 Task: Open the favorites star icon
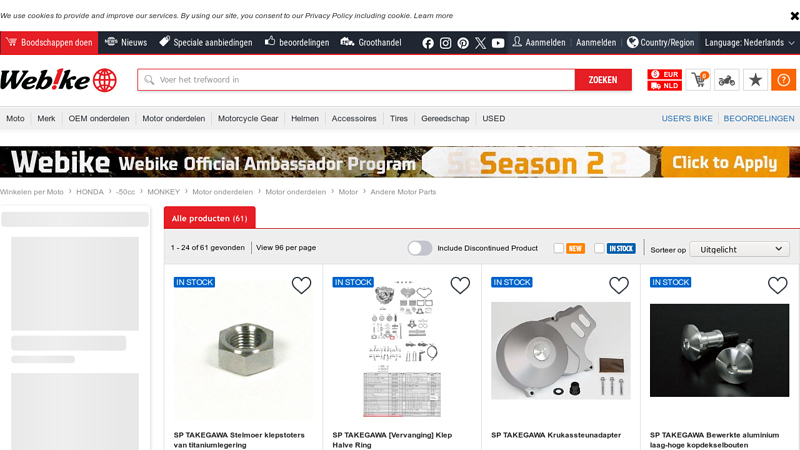(756, 80)
